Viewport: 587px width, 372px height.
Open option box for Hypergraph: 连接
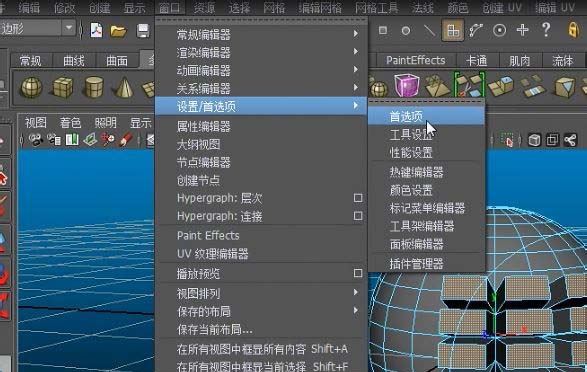point(358,216)
